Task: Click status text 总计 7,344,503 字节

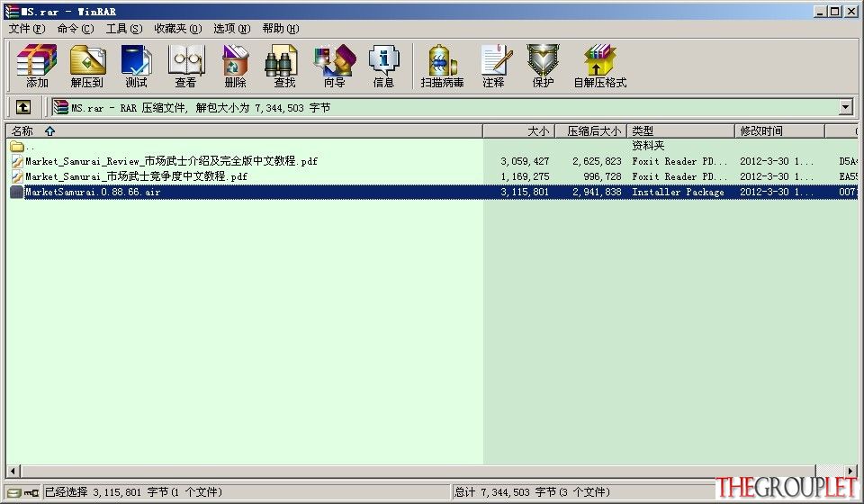Action: [x=505, y=492]
